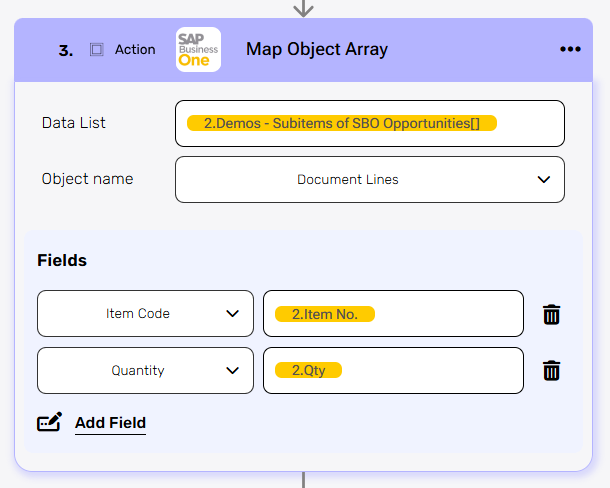Click empty space in Data List input
The image size is (610, 488).
click(530, 123)
